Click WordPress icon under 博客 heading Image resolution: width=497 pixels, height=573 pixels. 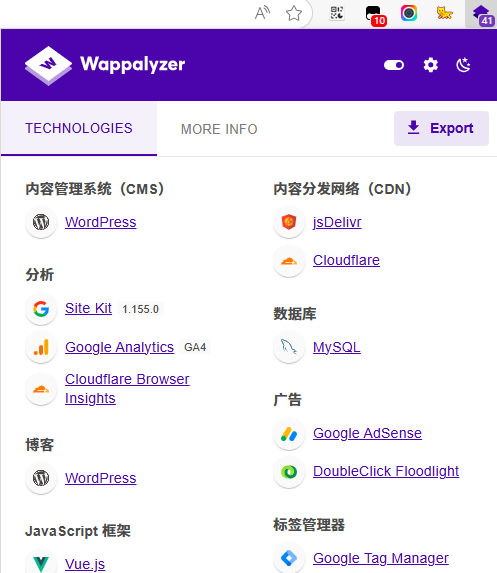41,478
